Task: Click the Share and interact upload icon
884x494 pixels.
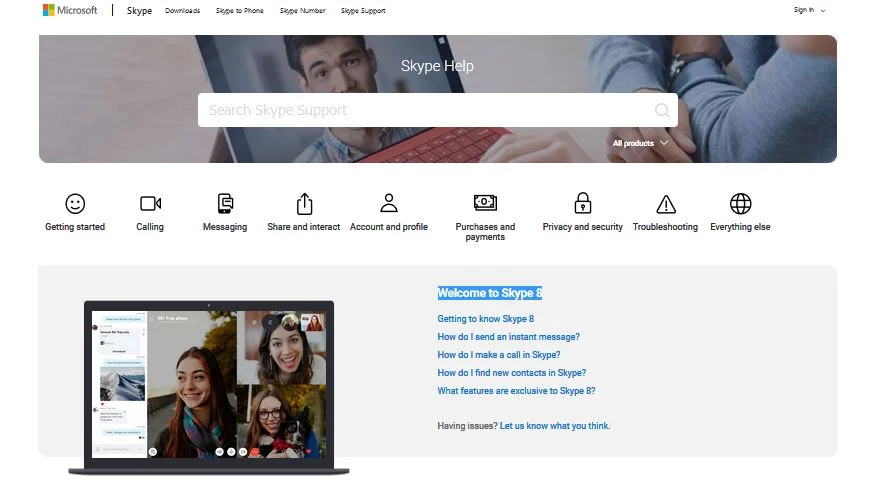Action: [x=304, y=204]
